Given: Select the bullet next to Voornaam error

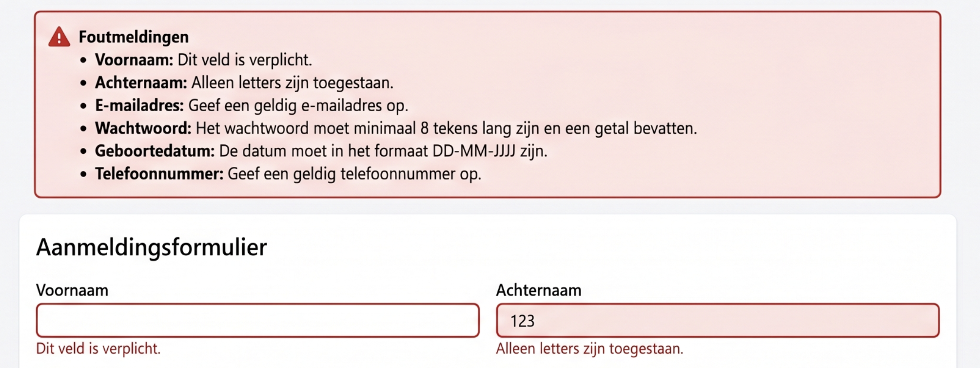Looking at the screenshot, I should pyautogui.click(x=84, y=61).
